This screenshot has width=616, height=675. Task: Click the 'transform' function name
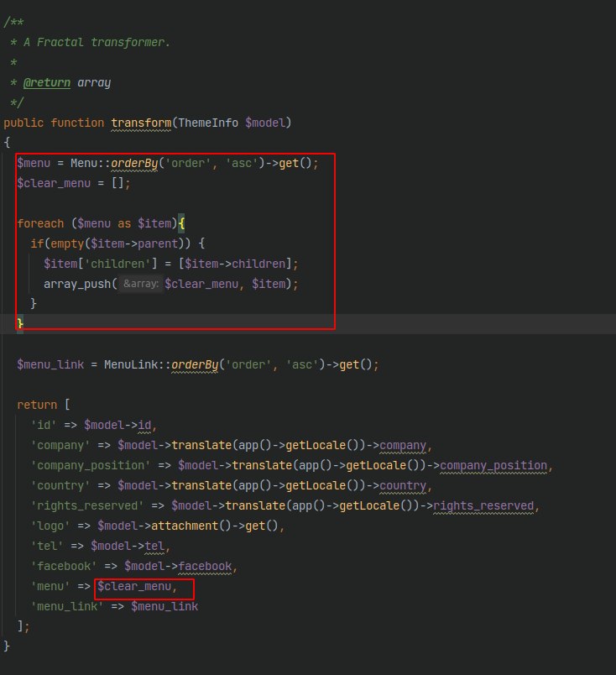141,123
